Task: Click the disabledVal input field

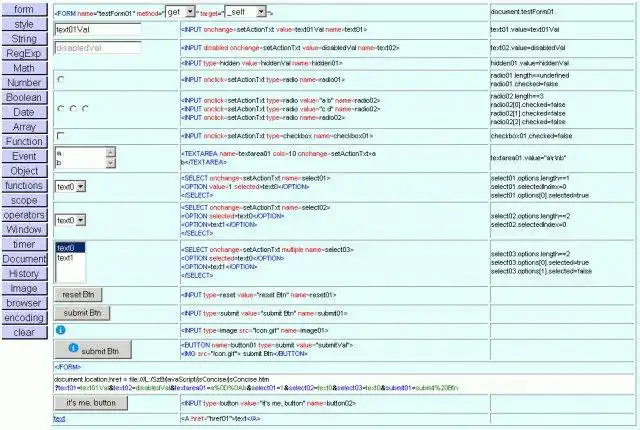Action: pyautogui.click(x=98, y=48)
